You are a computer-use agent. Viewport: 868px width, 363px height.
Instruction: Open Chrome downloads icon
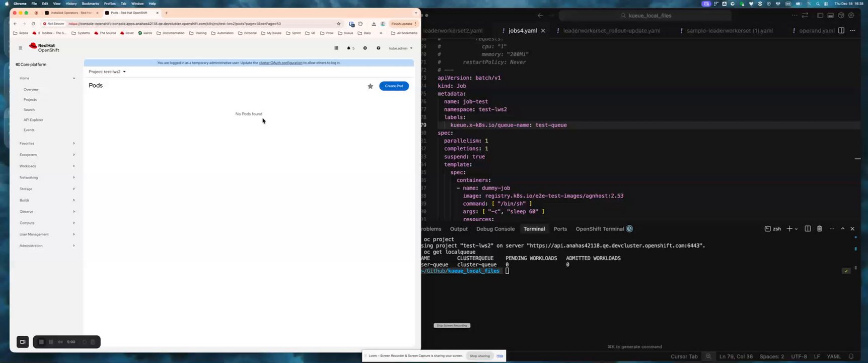pos(374,24)
